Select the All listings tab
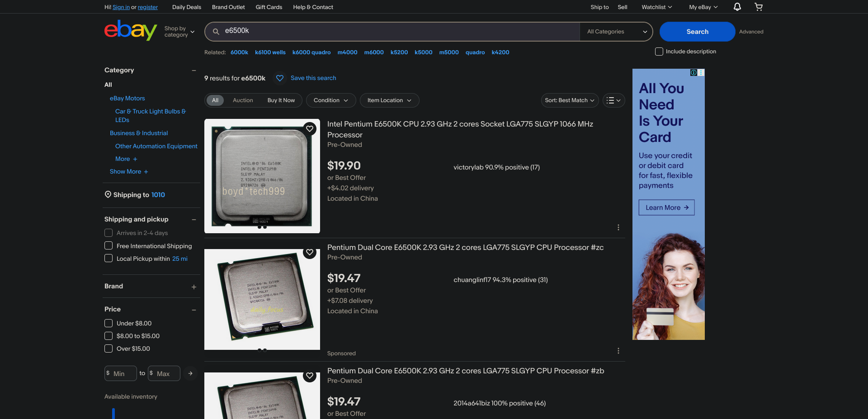This screenshot has width=868, height=419. point(215,100)
